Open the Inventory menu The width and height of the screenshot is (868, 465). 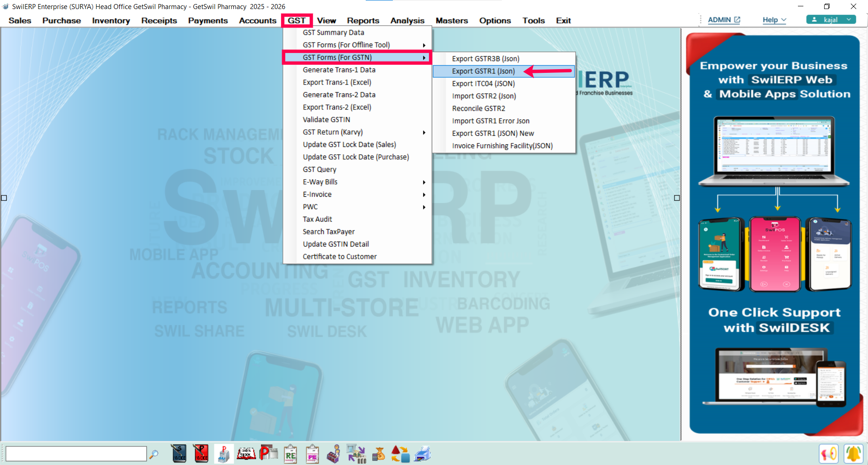[111, 20]
